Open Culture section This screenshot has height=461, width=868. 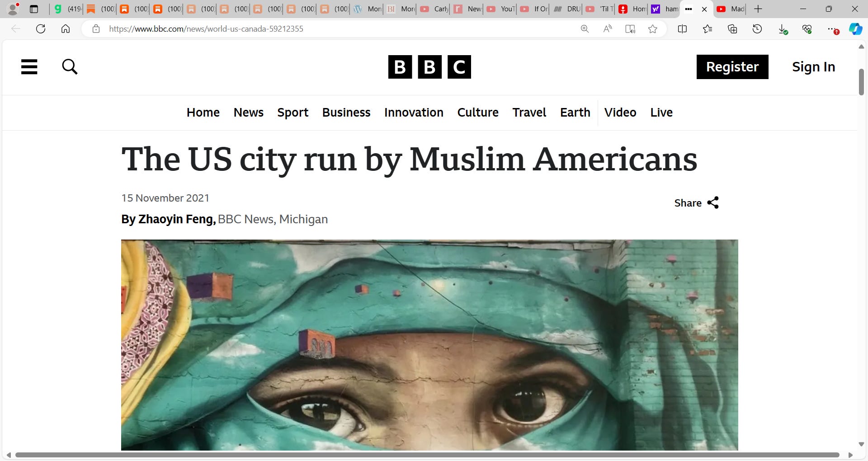click(478, 113)
